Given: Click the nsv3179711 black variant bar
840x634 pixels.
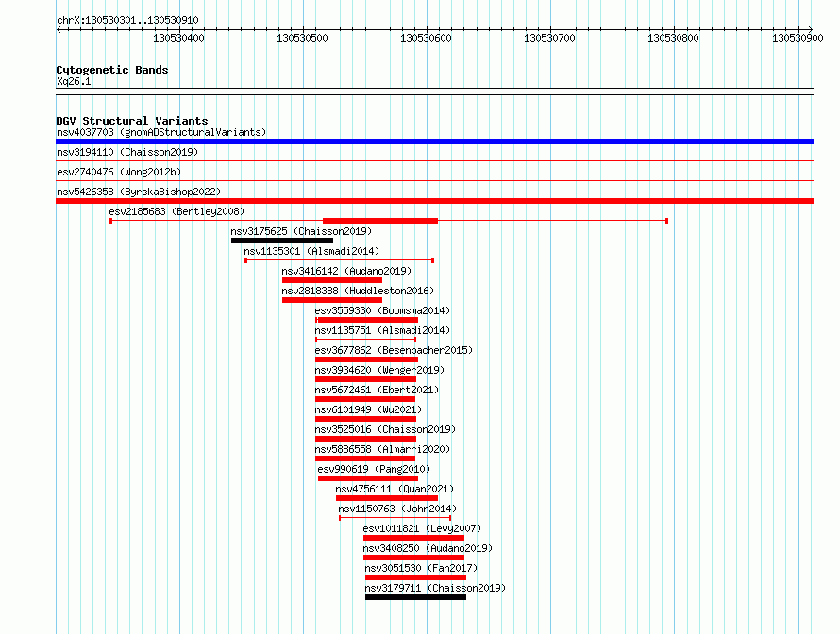Looking at the screenshot, I should click(x=415, y=597).
